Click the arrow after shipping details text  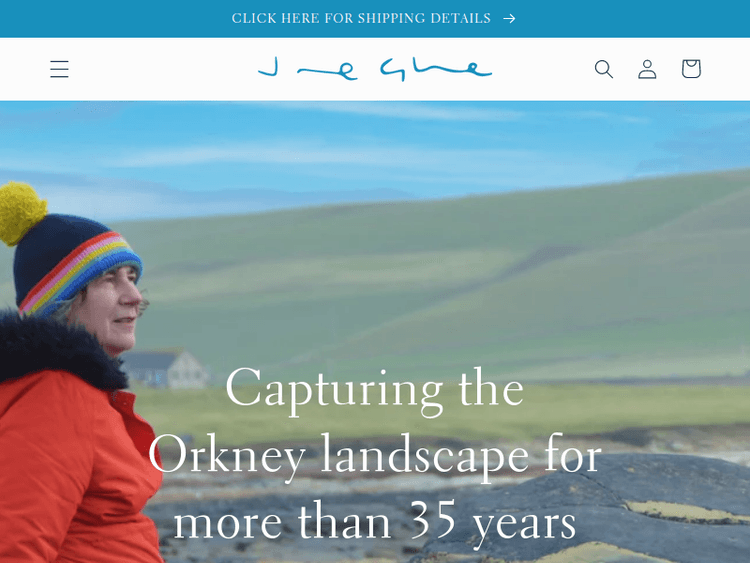(509, 18)
